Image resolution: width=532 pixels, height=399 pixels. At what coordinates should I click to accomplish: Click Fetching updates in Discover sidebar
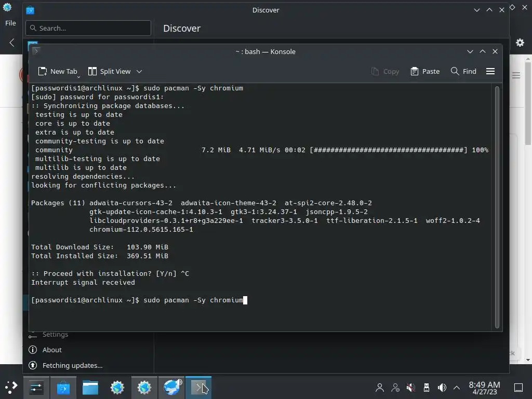click(65, 365)
